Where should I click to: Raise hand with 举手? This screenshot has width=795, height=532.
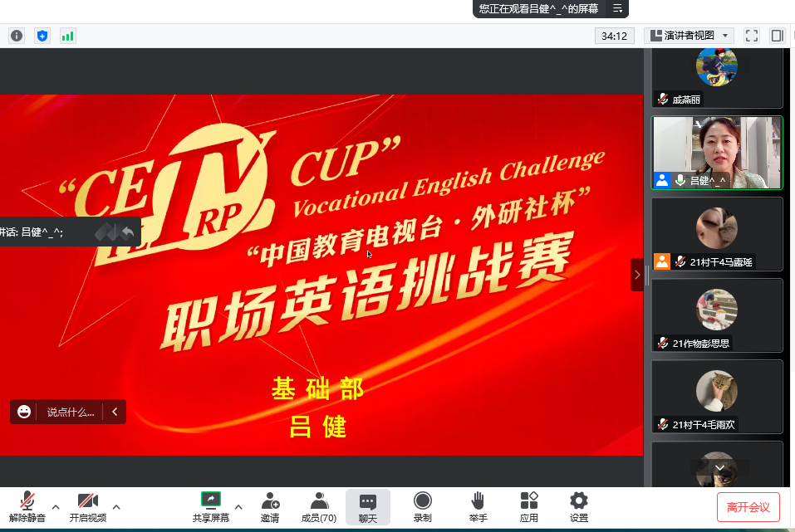click(x=478, y=506)
